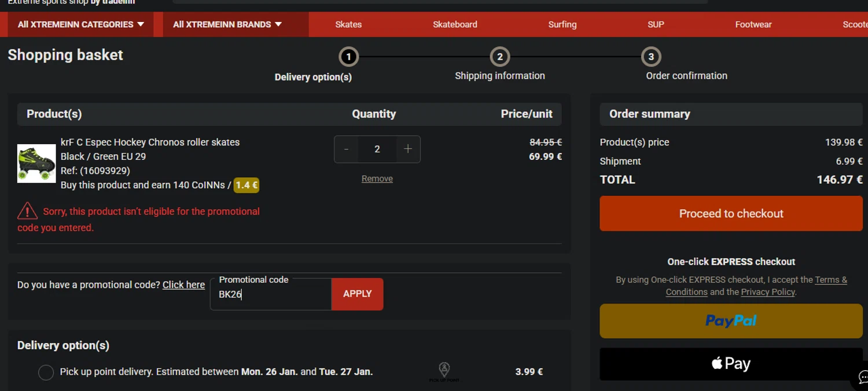
Task: Click the Black / Green EU 29 variant text
Action: pyautogui.click(x=103, y=156)
